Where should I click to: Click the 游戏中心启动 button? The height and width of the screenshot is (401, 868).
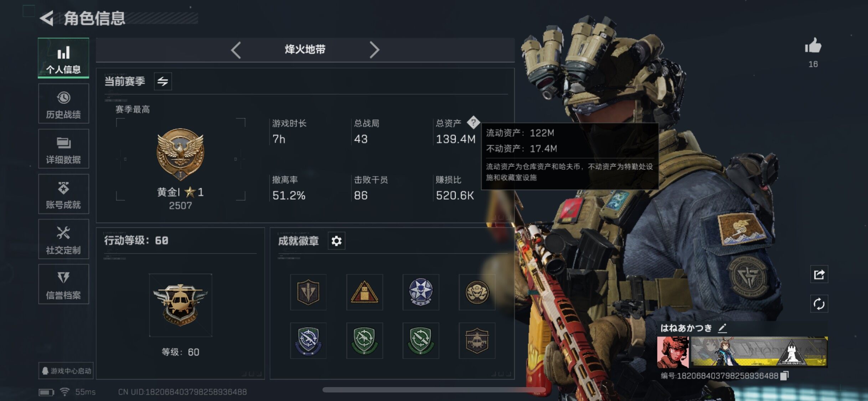coord(66,371)
